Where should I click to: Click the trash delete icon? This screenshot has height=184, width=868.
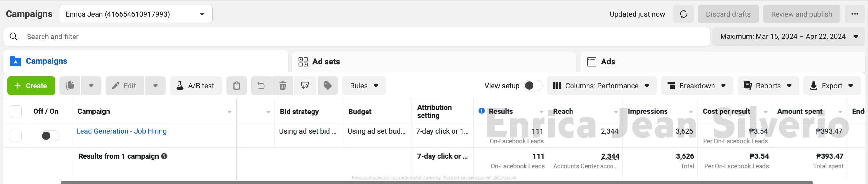283,86
